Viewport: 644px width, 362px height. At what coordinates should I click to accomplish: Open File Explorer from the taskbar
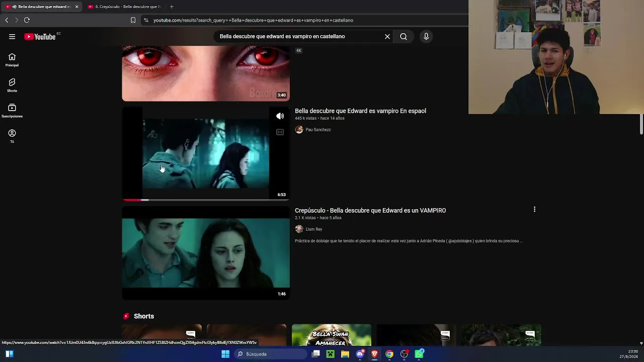tap(345, 354)
